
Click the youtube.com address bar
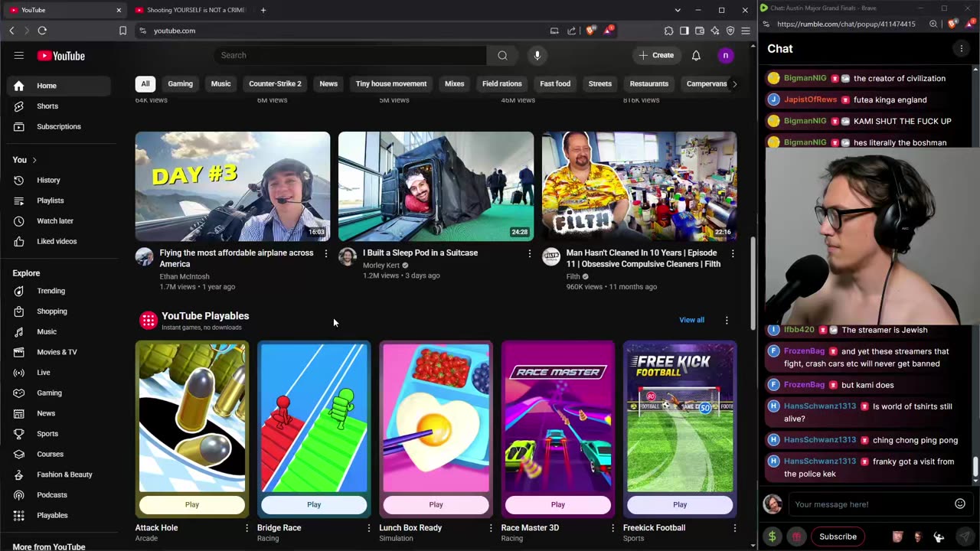(x=345, y=31)
